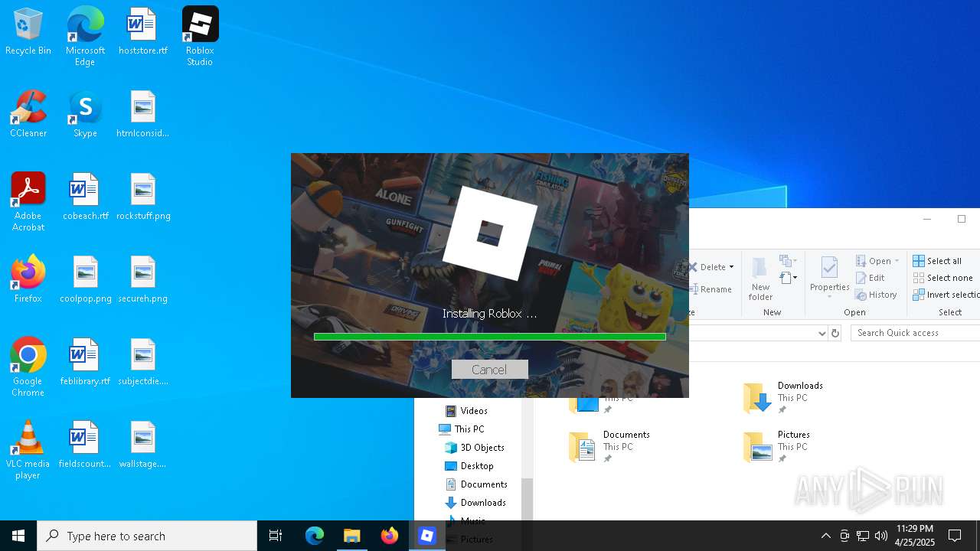Click Delete in File Explorer ribbon

[711, 267]
